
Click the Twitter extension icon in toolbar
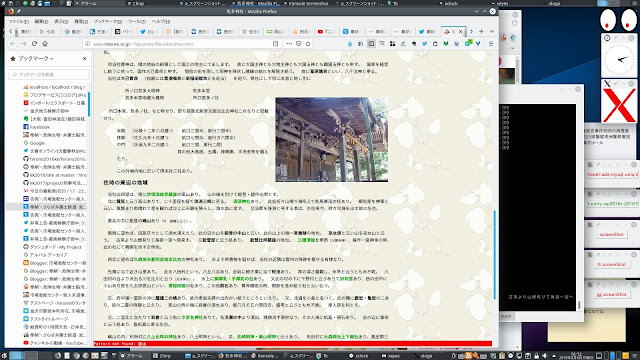click(x=424, y=44)
